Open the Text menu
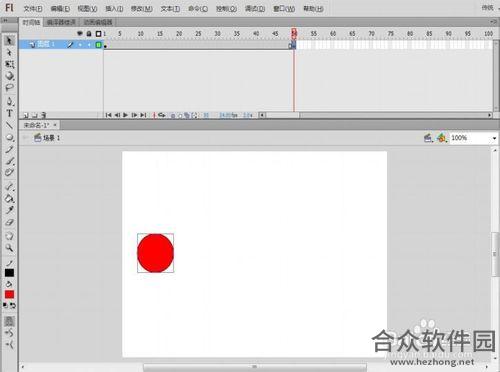 point(170,9)
